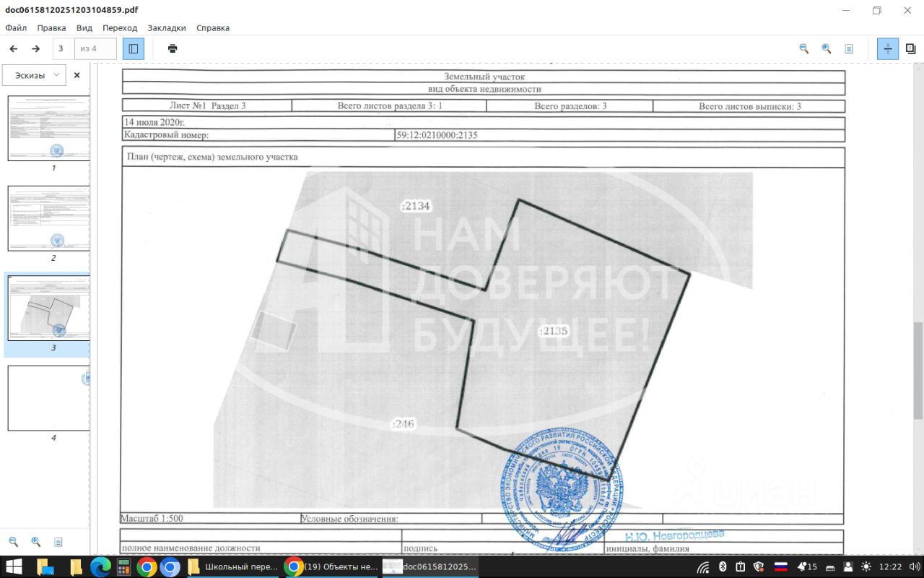924x578 pixels.
Task: Open the second blue Chrome taskbar icon
Action: 170,566
